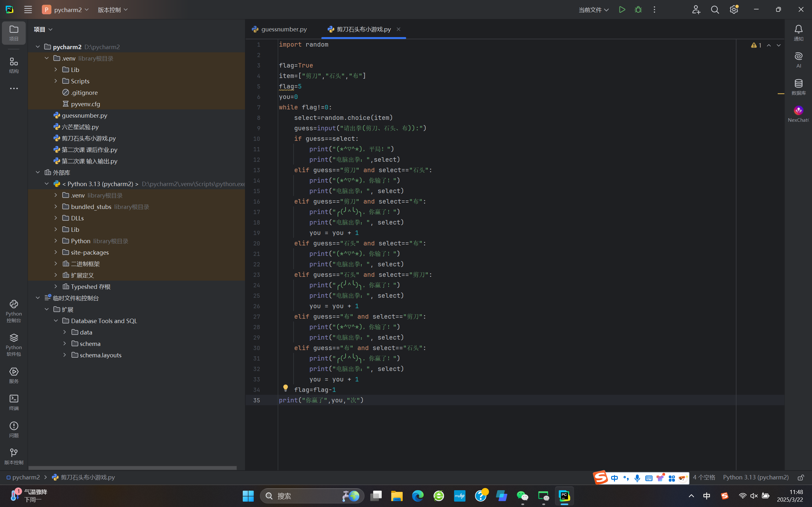812x507 pixels.
Task: Toggle the read-only lock icon in status bar
Action: point(801,477)
